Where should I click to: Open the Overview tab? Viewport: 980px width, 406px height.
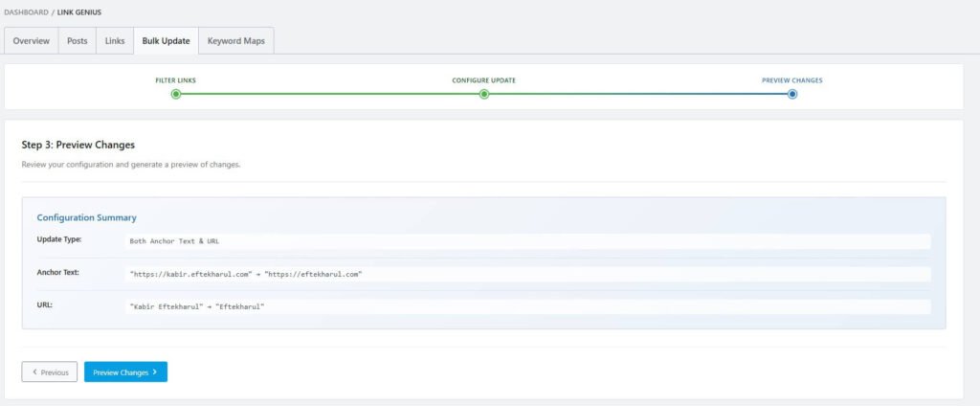click(32, 40)
